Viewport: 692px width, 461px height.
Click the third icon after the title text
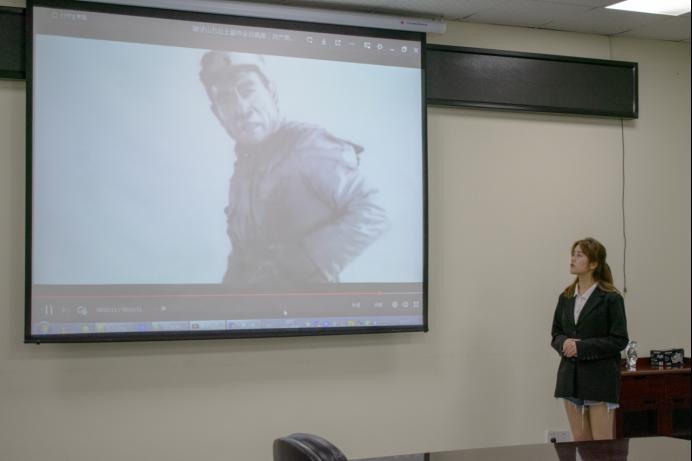[x=337, y=43]
